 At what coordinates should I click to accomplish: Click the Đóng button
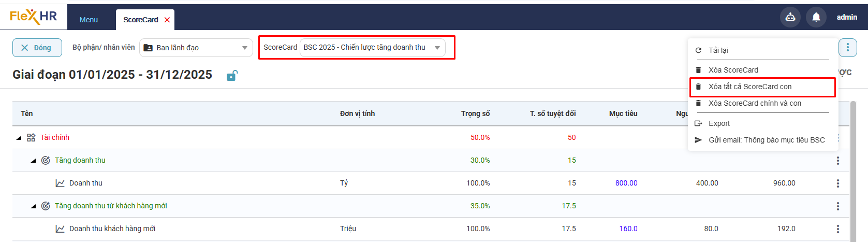tap(37, 48)
